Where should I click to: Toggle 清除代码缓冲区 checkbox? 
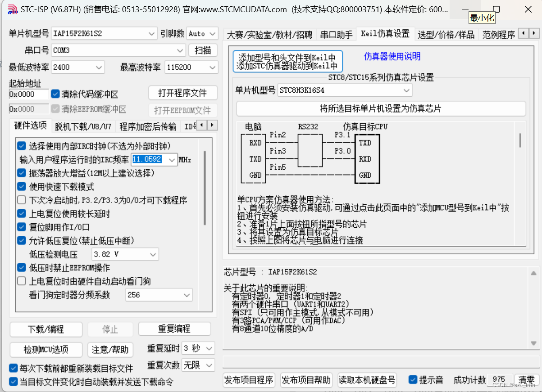point(55,94)
